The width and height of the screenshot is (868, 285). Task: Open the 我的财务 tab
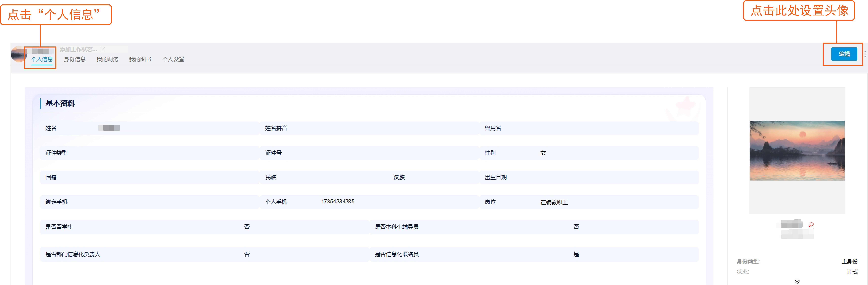pos(107,59)
